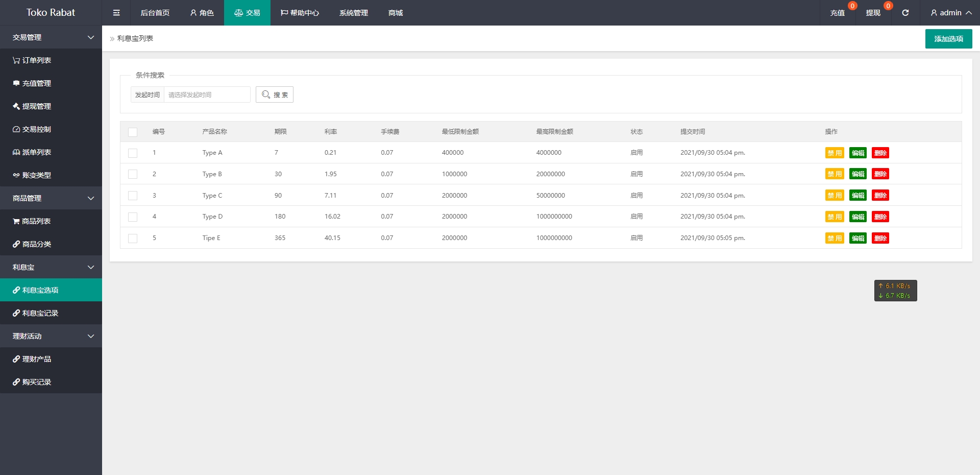Click the sidebar collapse hamburger icon
Image resolution: width=980 pixels, height=475 pixels.
click(x=116, y=13)
